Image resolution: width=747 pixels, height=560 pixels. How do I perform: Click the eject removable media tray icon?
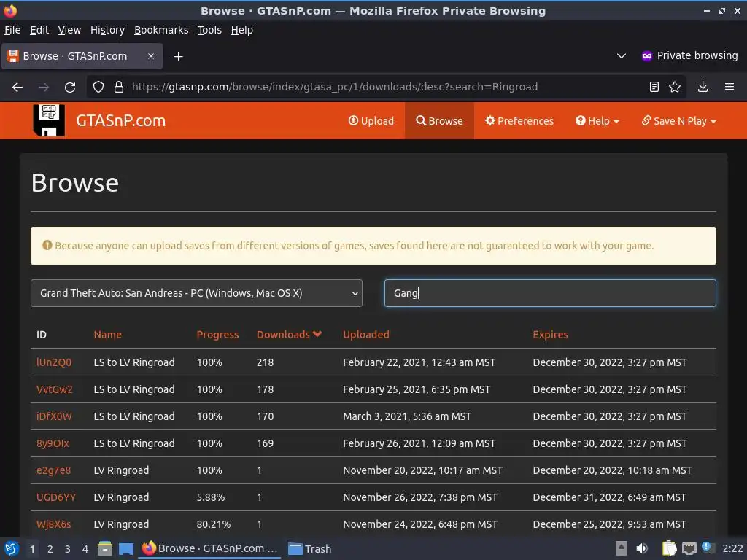click(x=622, y=548)
